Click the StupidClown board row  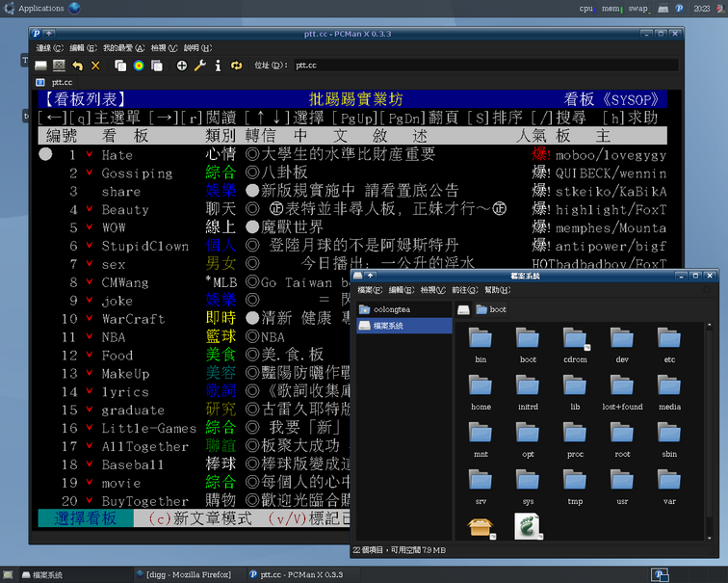[352, 246]
